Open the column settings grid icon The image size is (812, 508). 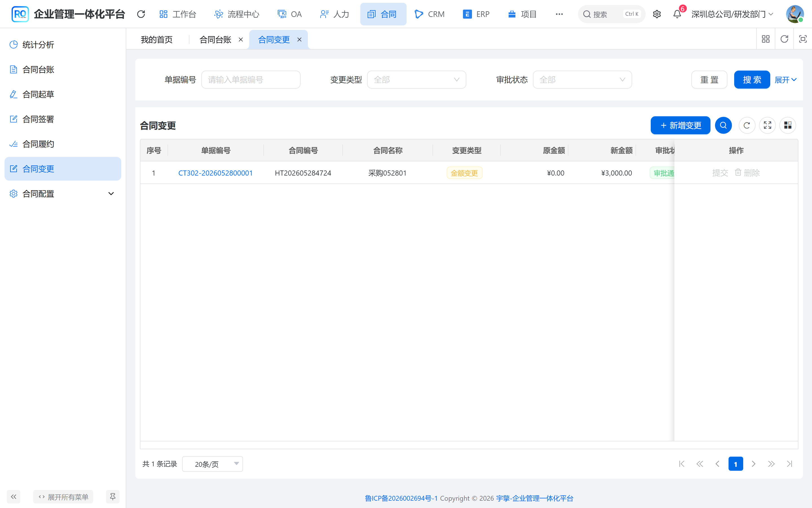point(787,125)
